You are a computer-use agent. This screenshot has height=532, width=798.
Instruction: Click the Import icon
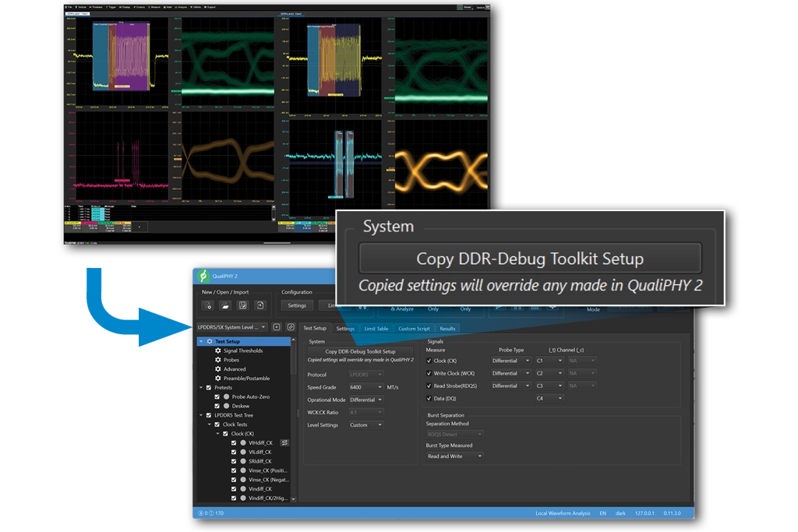click(x=261, y=305)
